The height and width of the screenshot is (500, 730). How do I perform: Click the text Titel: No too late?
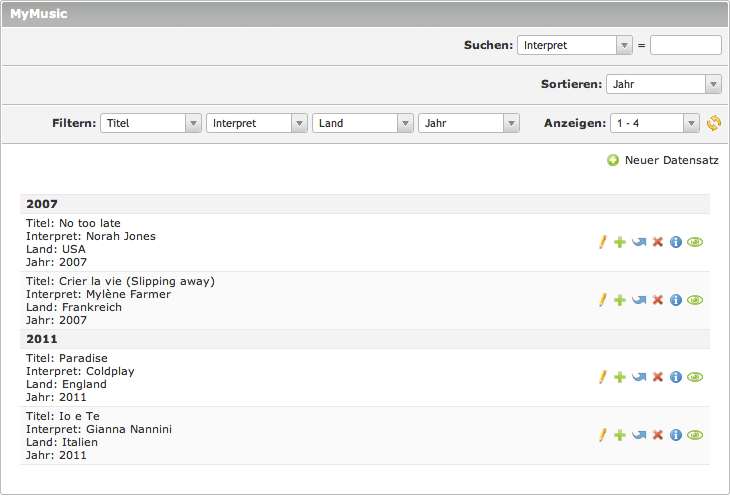pos(73,223)
